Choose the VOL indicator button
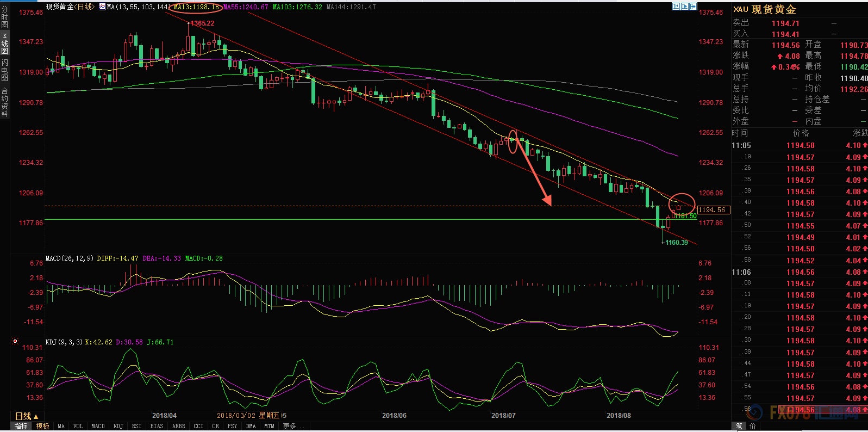Screen dimensions: 868x432 78,426
